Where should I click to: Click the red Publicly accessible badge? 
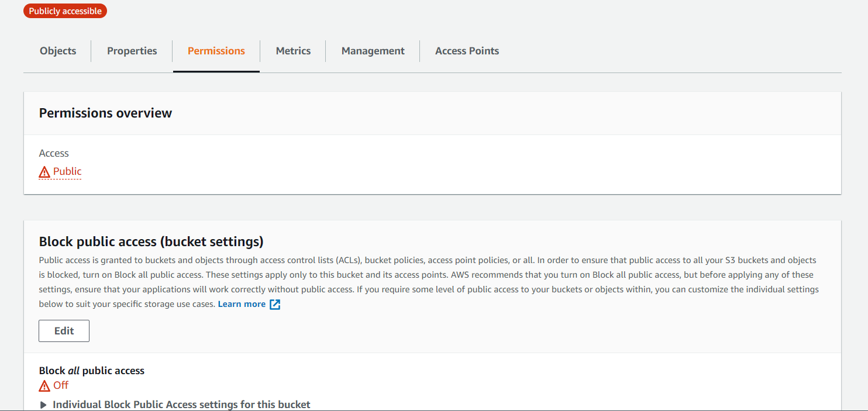[65, 11]
